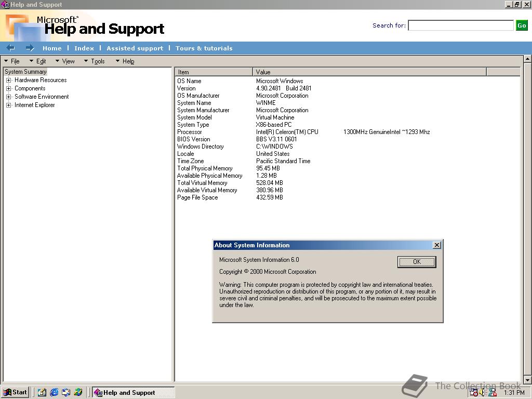Open Assisted support link
The image size is (532, 399).
tap(135, 48)
